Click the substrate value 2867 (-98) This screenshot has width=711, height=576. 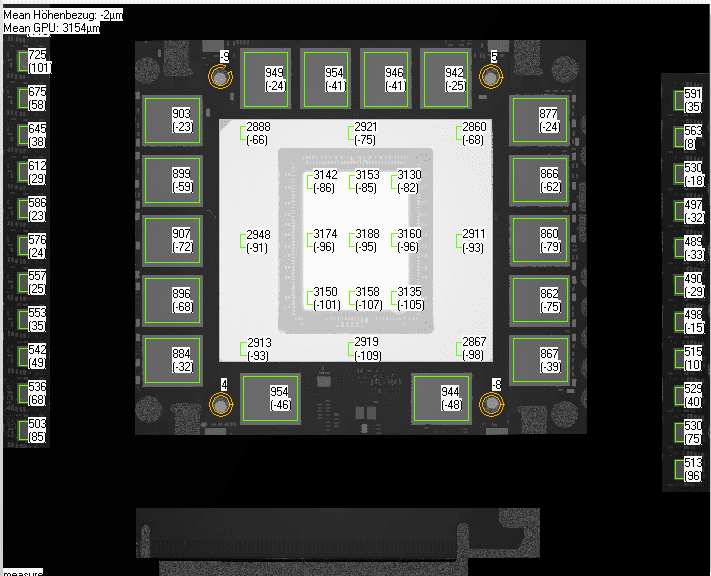point(474,348)
